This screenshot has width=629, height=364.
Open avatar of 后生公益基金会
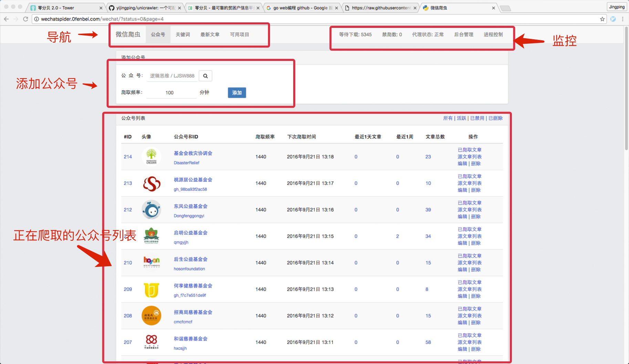(151, 263)
